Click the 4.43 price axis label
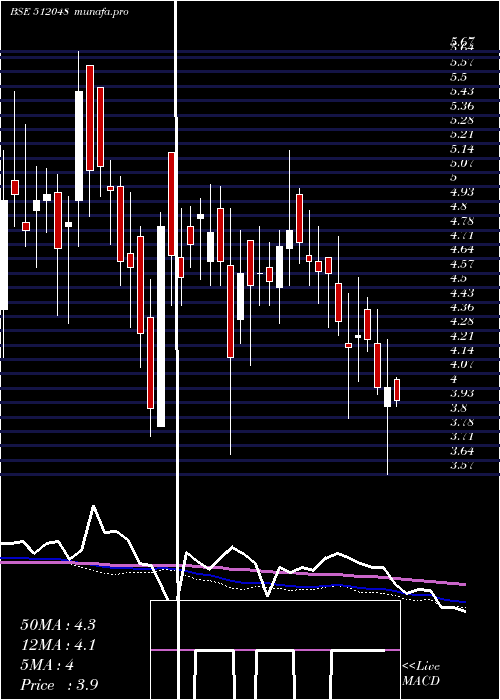Image resolution: width=500 pixels, height=700 pixels. [462, 292]
